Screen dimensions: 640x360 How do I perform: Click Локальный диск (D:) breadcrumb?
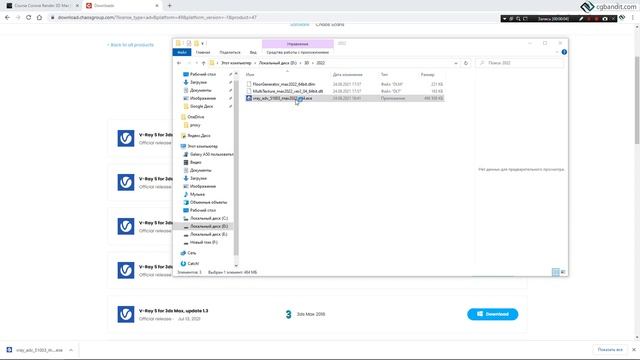point(278,63)
